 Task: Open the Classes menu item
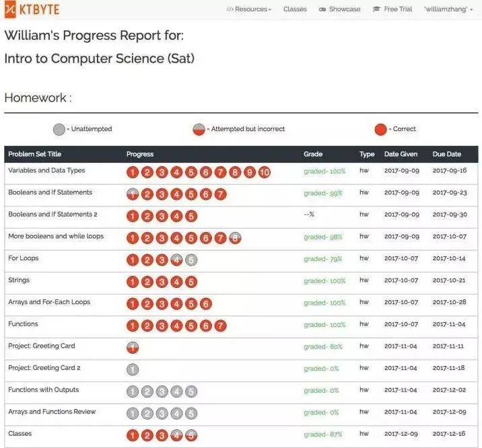click(295, 9)
